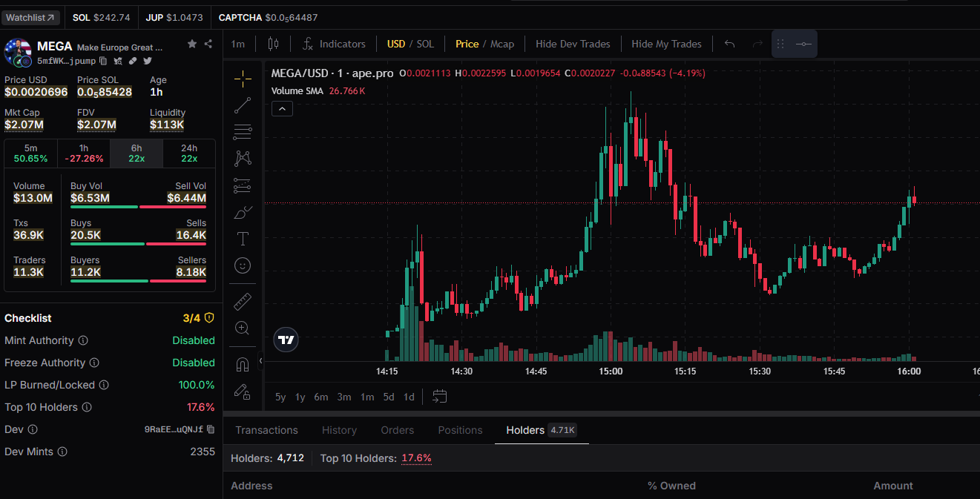980x499 pixels.
Task: Click the line style toolbar icon
Action: 803,44
